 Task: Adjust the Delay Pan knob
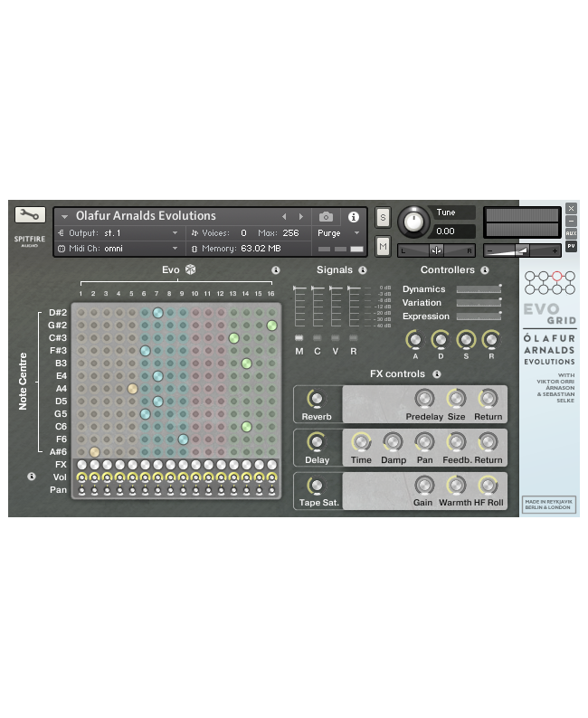pyautogui.click(x=424, y=442)
